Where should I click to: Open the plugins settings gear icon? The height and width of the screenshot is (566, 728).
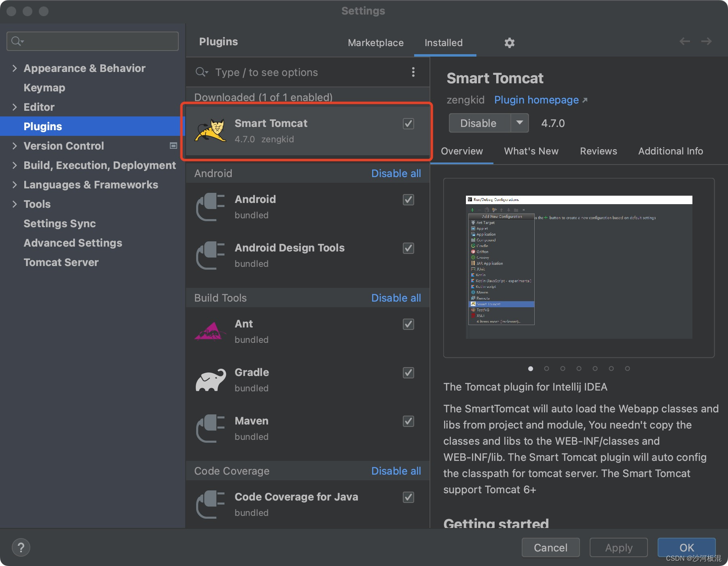[509, 42]
